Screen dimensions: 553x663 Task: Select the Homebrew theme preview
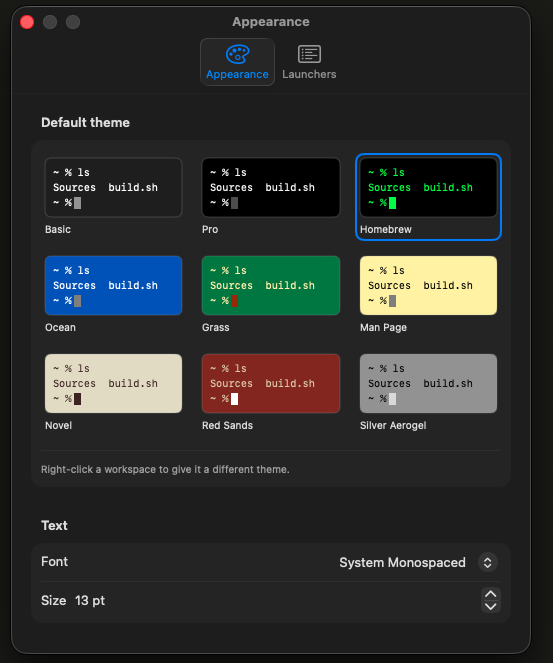pos(428,187)
